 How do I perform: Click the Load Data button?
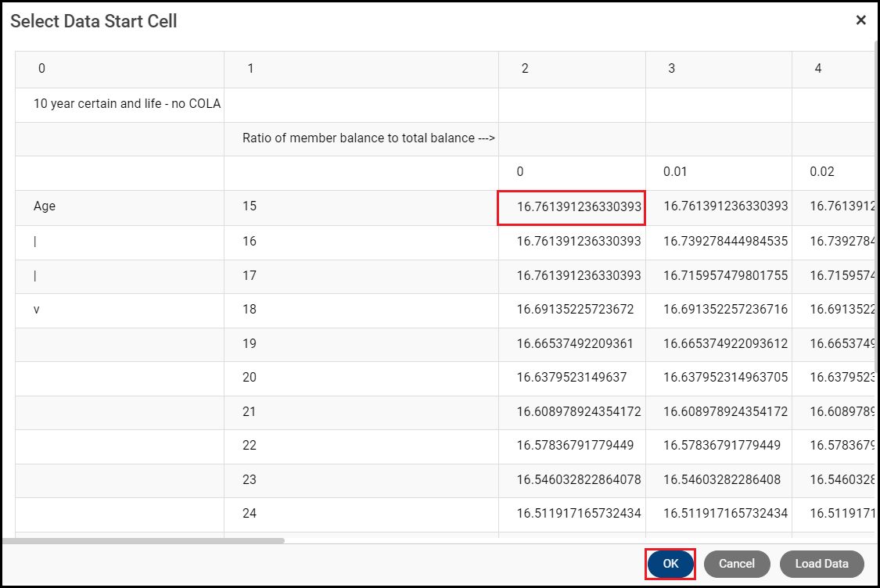pos(821,564)
